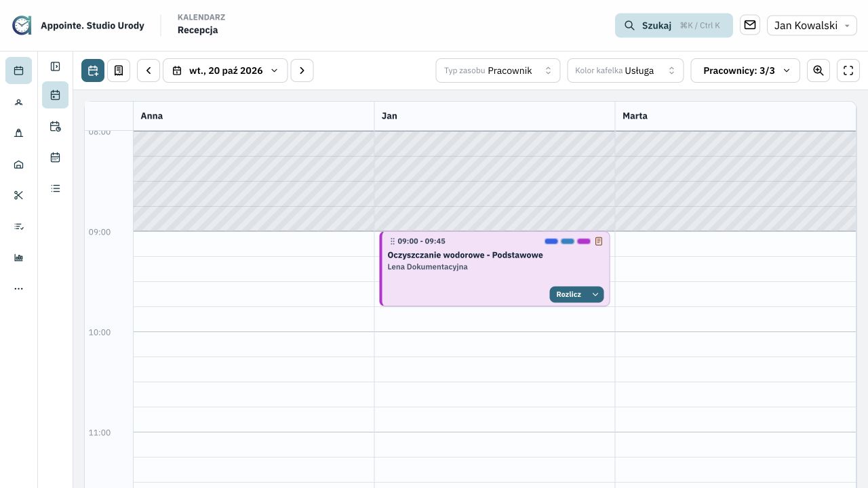Open the Oczyszczanie wodorowe - Podstawowe appointment

(465, 255)
